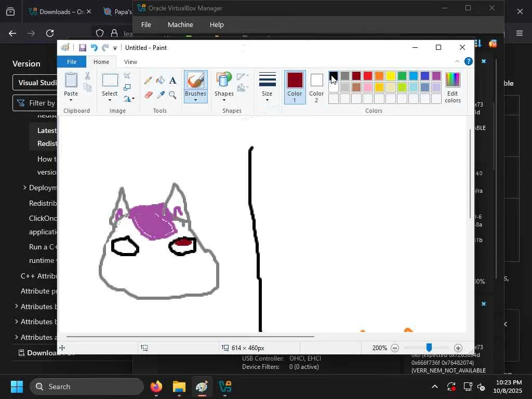Click the Copy icon in Clipboard group
Image resolution: width=532 pixels, height=399 pixels.
click(x=87, y=87)
